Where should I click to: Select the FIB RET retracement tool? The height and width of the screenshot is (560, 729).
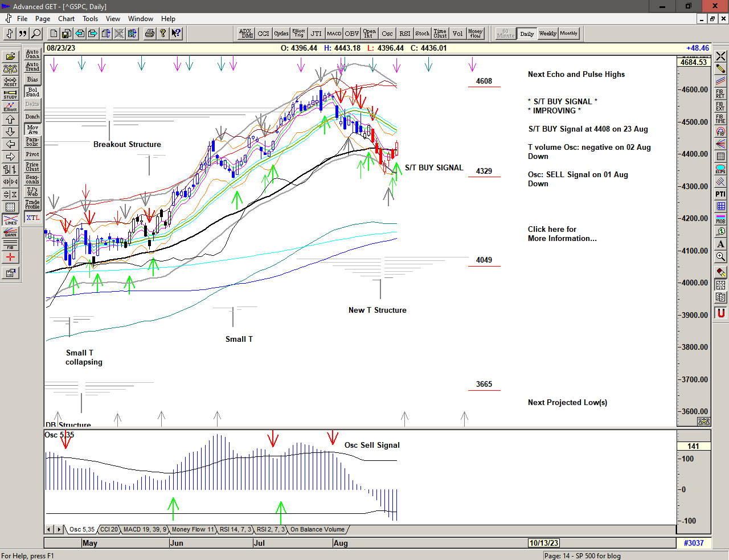pos(720,93)
